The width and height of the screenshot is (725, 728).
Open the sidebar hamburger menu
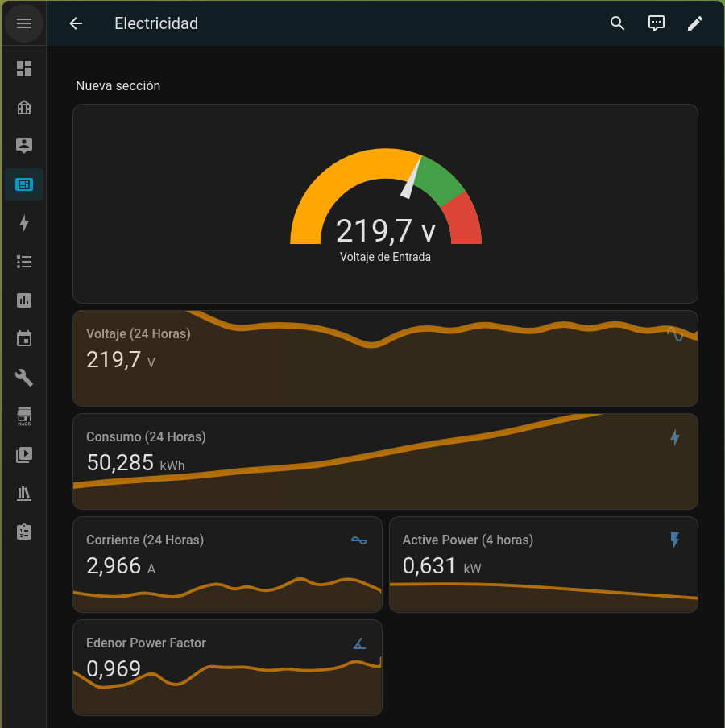tap(24, 23)
